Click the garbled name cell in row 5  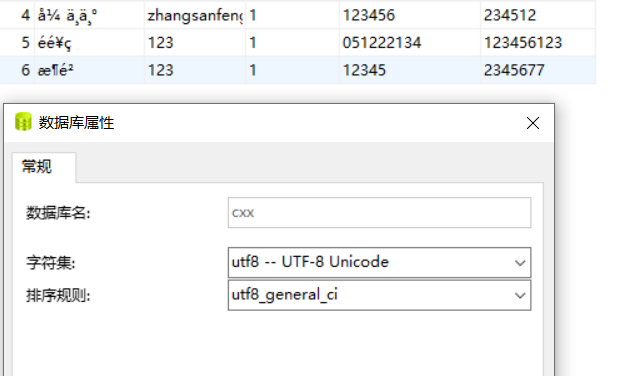tap(90, 42)
